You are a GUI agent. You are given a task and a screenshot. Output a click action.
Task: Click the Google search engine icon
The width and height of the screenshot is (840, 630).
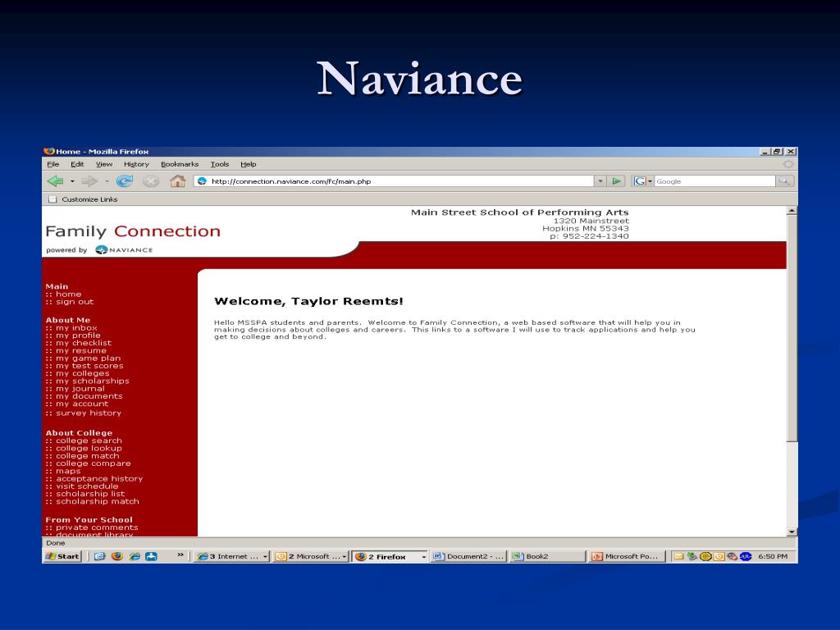click(x=639, y=181)
